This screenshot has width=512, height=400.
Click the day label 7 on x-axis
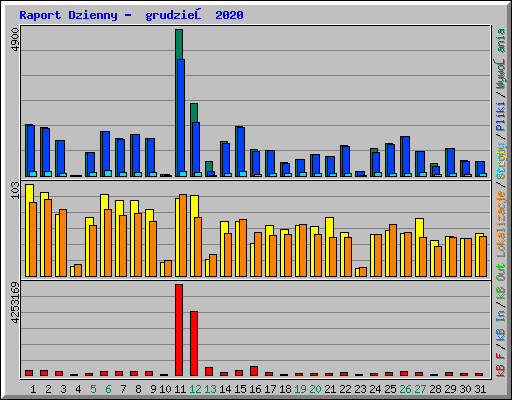pos(123,389)
